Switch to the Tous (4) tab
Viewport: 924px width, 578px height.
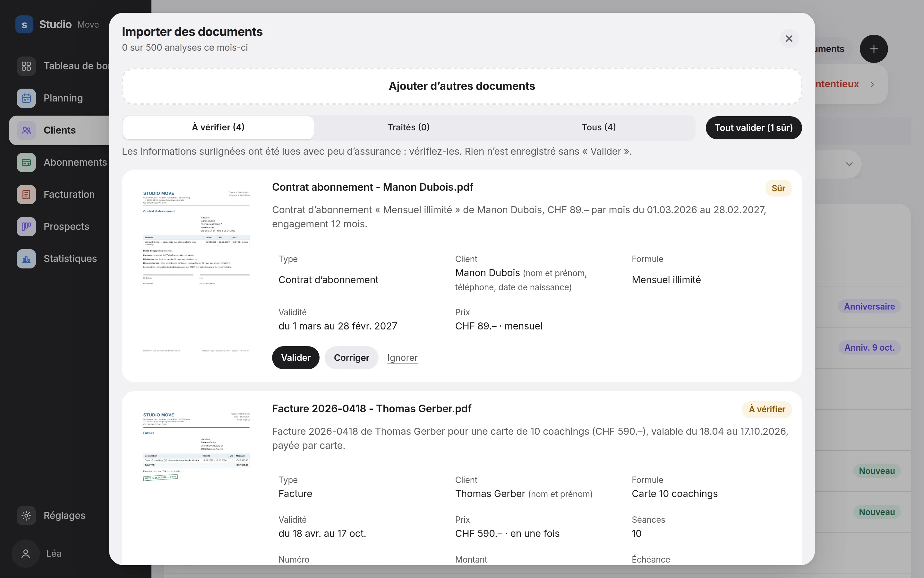click(x=598, y=127)
